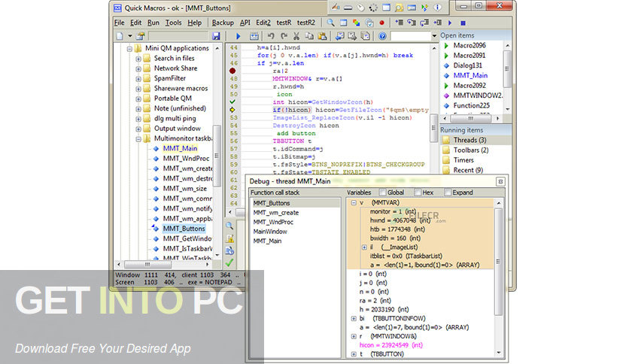The width and height of the screenshot is (629, 364).
Task: Click the debug Step Out icon
Action: (x=424, y=23)
